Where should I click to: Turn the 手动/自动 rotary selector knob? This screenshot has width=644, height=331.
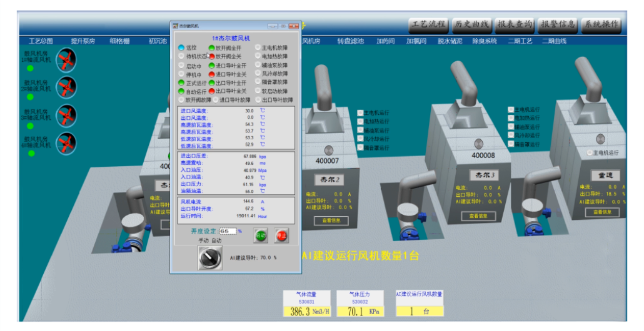tap(210, 257)
